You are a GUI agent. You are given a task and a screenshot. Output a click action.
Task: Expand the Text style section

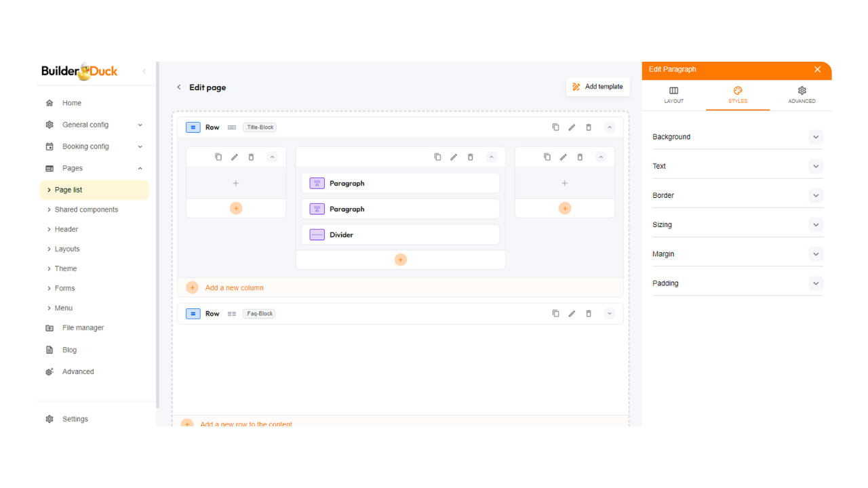click(816, 166)
